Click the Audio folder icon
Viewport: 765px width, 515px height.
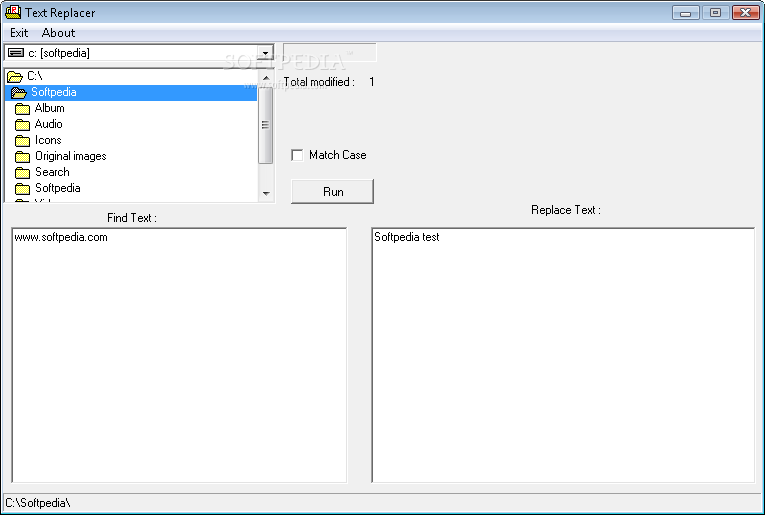tap(22, 124)
